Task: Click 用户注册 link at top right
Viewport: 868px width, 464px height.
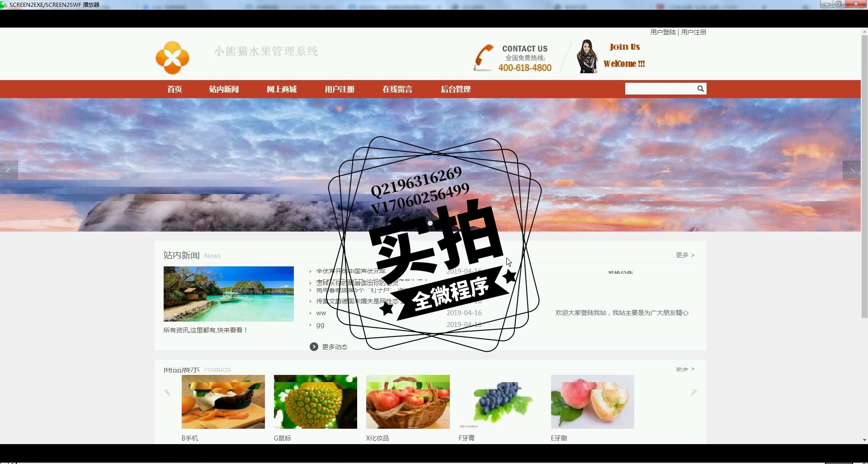Action: [x=693, y=32]
